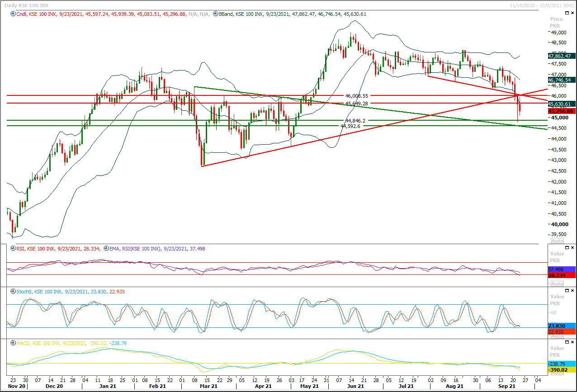Click the 40,000 price axis label
577x392 pixels.
(x=559, y=224)
